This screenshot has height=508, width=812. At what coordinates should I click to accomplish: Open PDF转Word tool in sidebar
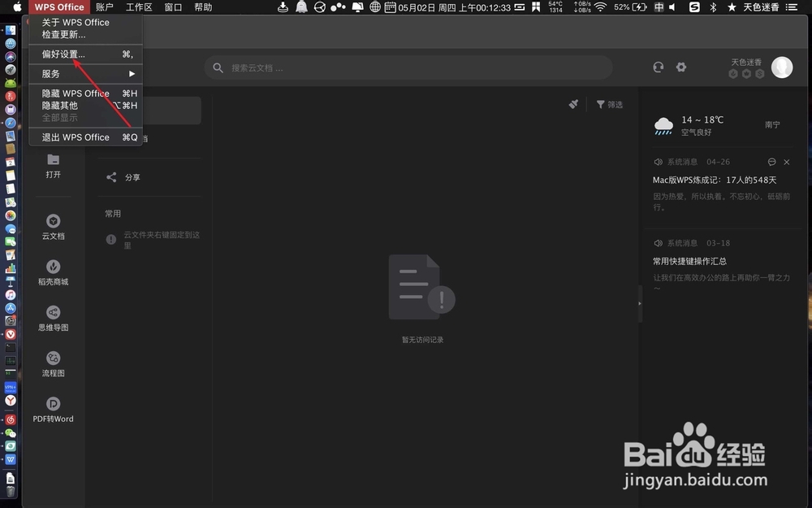53,410
